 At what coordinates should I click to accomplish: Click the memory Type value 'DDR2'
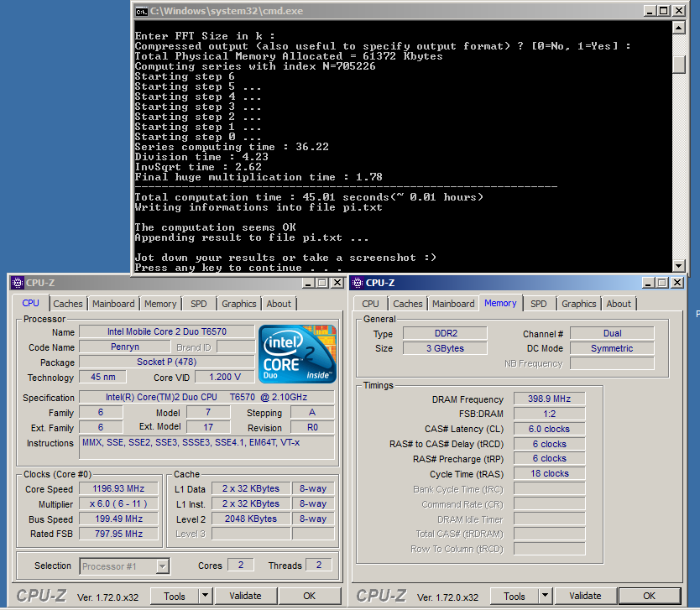pyautogui.click(x=445, y=333)
